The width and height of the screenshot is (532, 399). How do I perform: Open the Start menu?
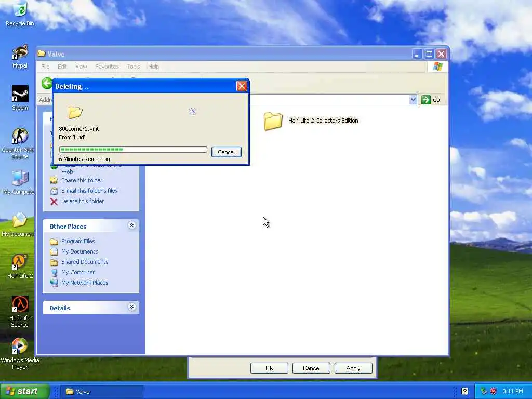24,391
